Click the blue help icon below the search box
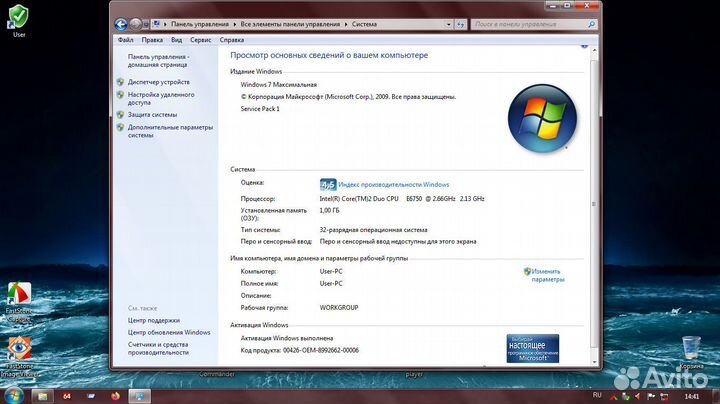This screenshot has height=404, width=720. [584, 45]
